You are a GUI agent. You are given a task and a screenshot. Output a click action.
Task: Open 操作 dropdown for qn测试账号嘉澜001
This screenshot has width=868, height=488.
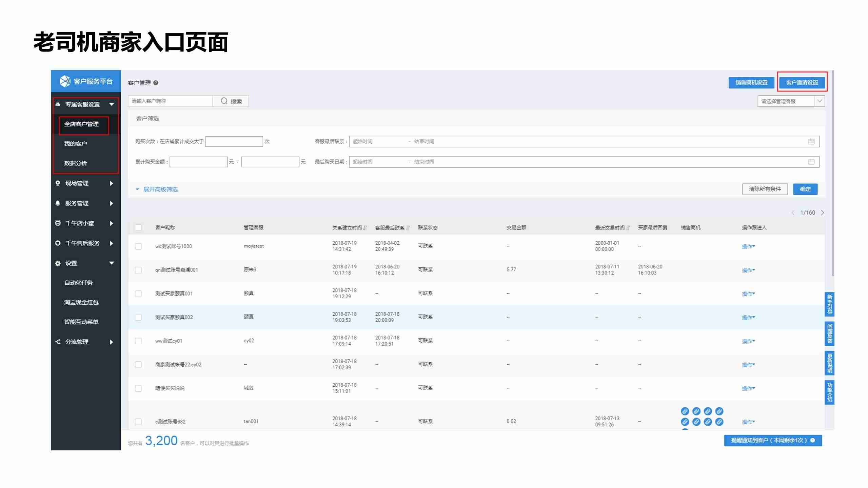coord(748,270)
